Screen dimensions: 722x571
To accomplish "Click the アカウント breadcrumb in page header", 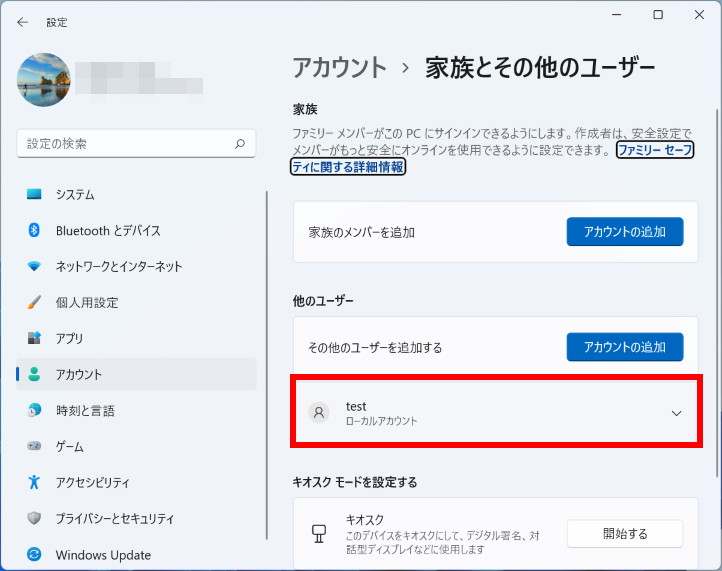I will click(339, 67).
